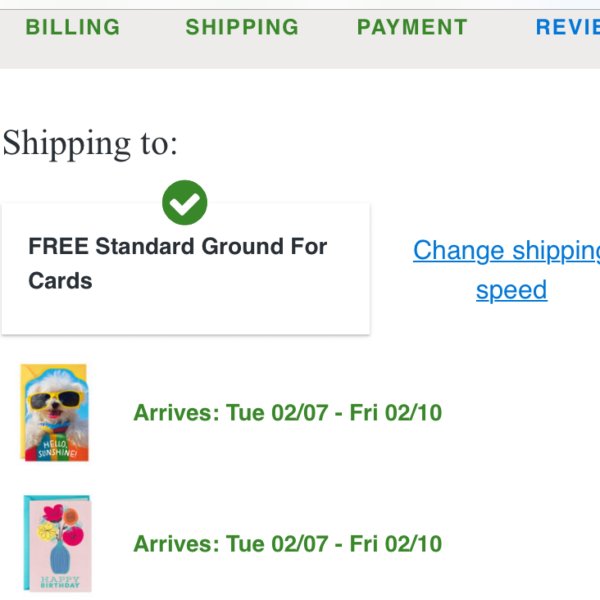Click the word 'speed' in shipping link
600x600 pixels.
click(511, 290)
